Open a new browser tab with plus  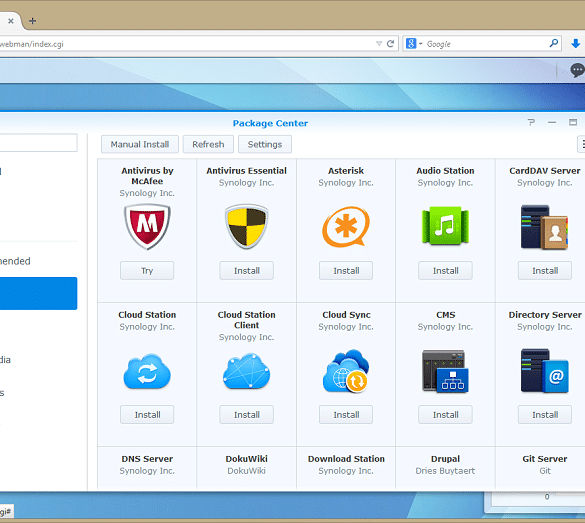click(x=32, y=21)
